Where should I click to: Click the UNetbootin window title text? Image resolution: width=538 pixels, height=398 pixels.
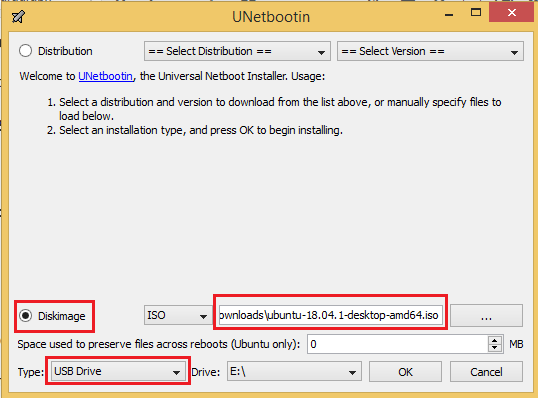271,16
